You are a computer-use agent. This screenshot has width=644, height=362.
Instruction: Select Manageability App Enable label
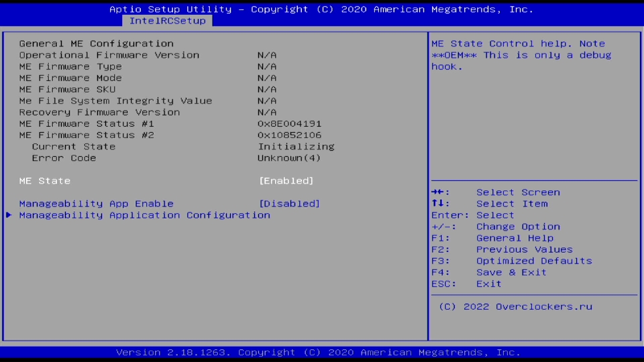point(96,204)
